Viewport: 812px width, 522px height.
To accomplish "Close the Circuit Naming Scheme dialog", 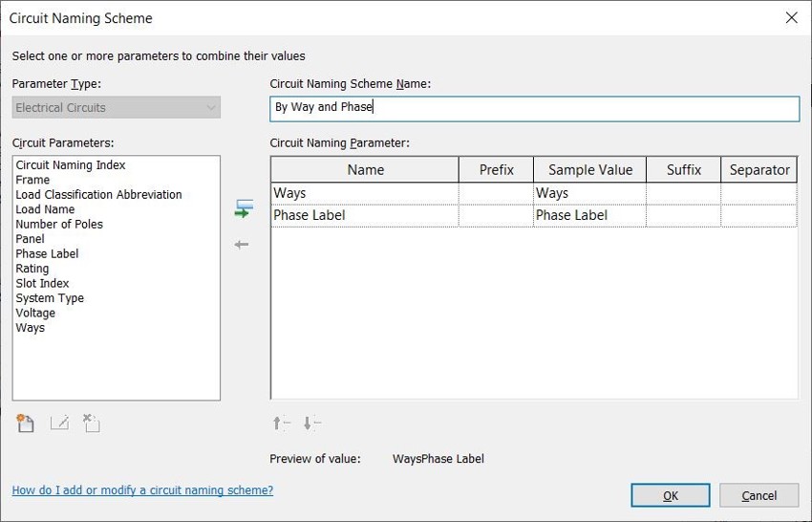I will 791,17.
